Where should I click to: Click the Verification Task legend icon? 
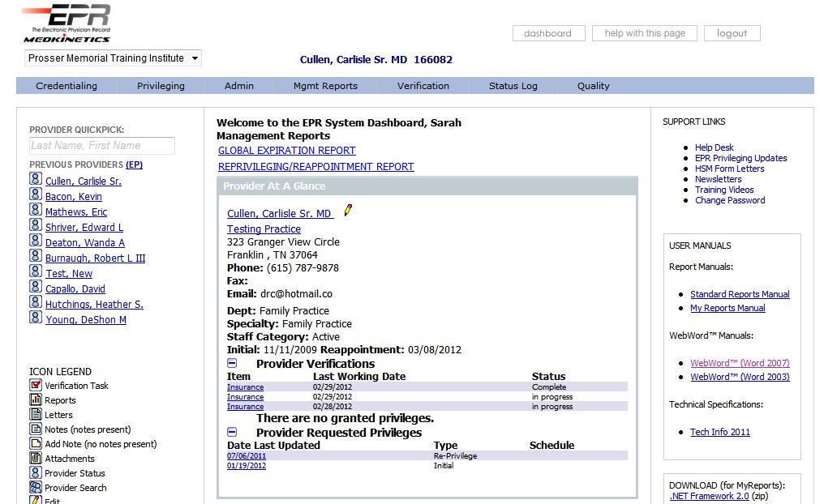pyautogui.click(x=35, y=385)
